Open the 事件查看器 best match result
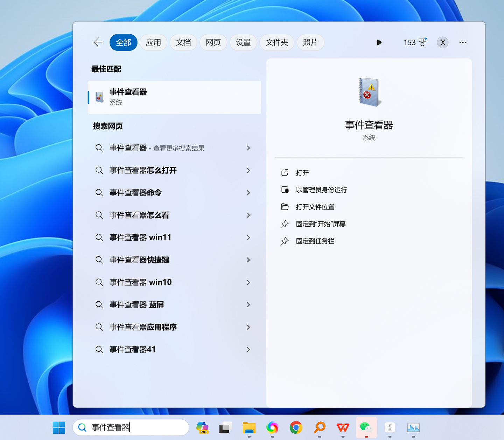This screenshot has width=504, height=440. pyautogui.click(x=174, y=97)
